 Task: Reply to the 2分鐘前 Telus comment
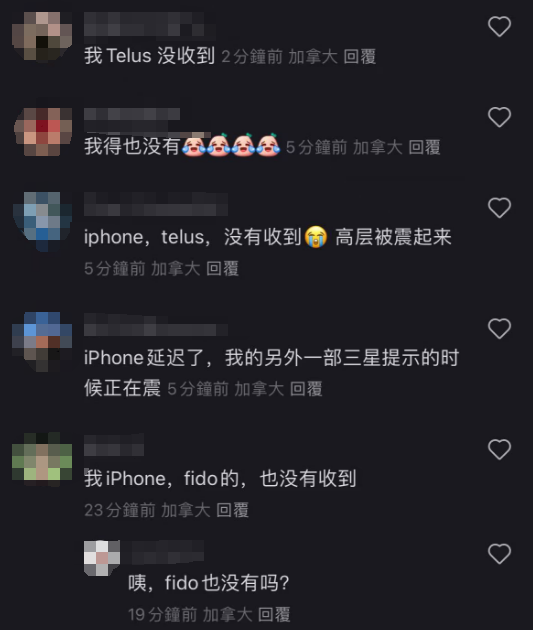360,57
